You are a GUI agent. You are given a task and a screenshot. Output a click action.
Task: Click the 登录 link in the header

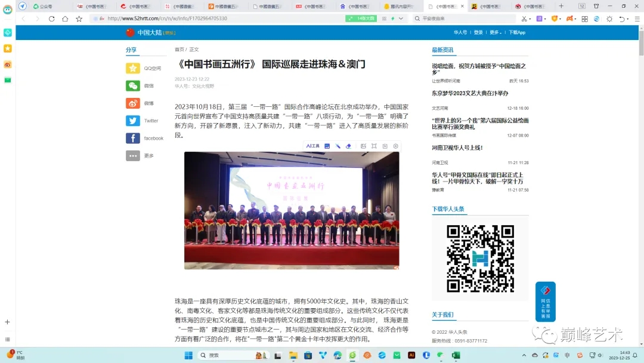coord(478,32)
